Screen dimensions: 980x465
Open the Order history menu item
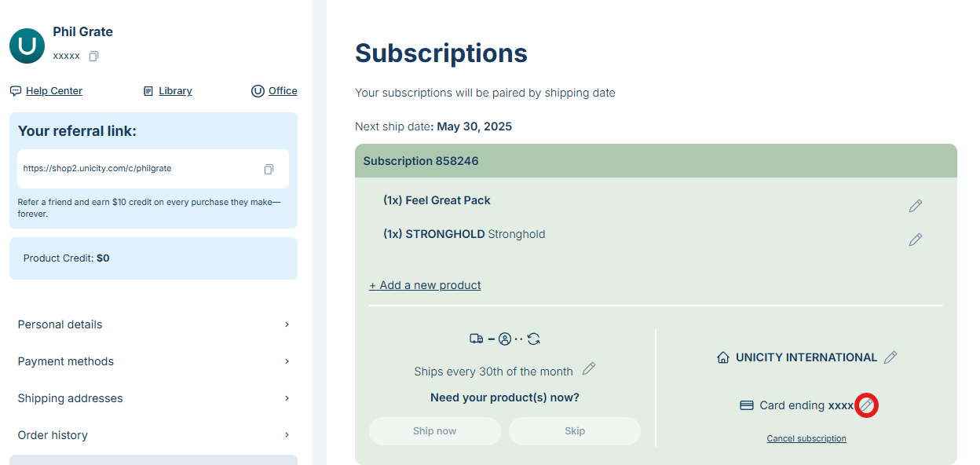[x=153, y=435]
